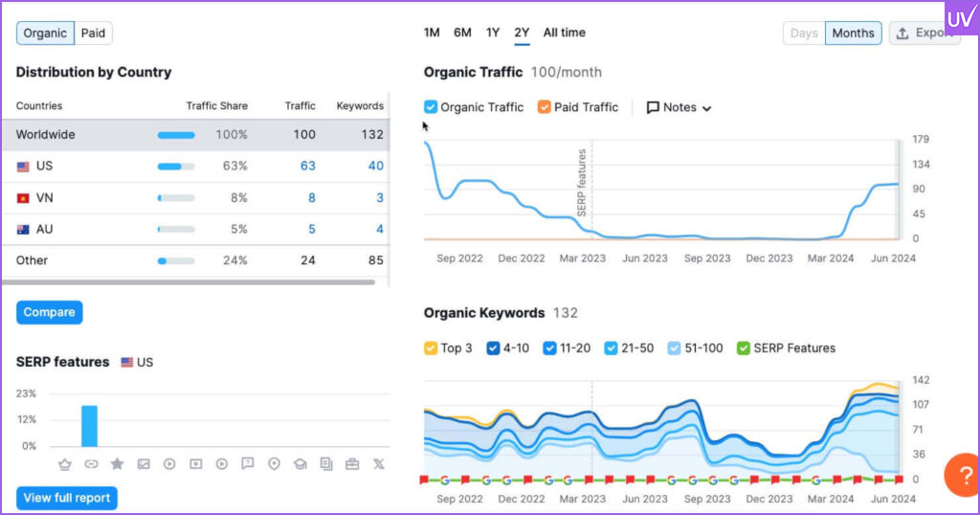Click the image pack SERP feature icon
Screen dimensions: 980x515
coord(144,464)
